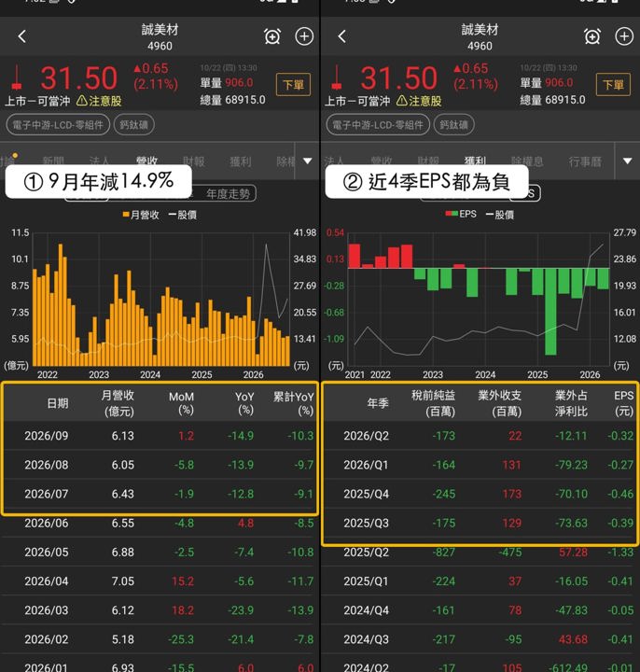640x672 pixels.
Task: Select the 2025/Q3 earnings row
Action: pyautogui.click(x=480, y=524)
